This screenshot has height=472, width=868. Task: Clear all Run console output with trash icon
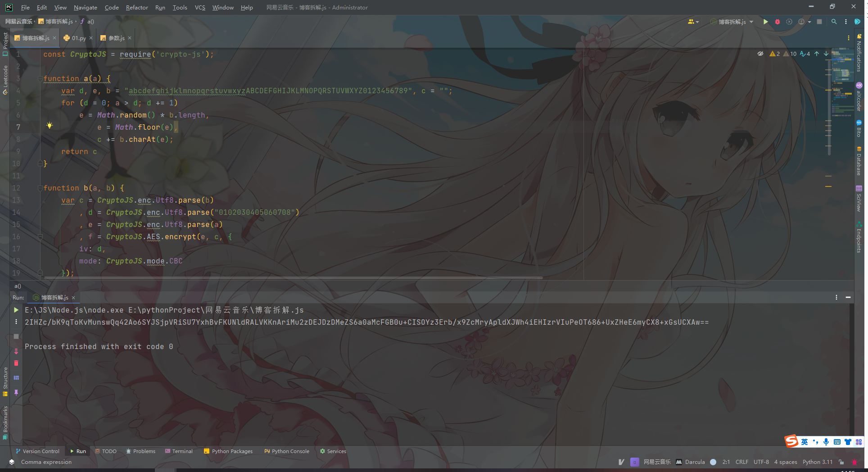click(x=16, y=363)
